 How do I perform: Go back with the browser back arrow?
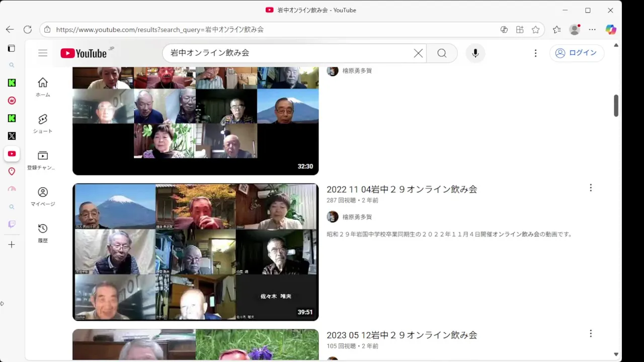10,30
